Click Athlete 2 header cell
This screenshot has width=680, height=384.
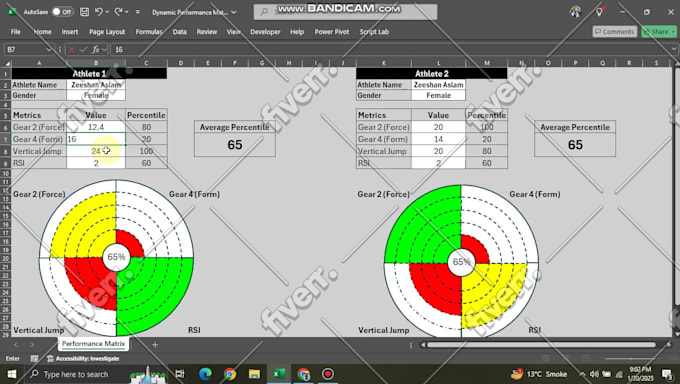(432, 73)
